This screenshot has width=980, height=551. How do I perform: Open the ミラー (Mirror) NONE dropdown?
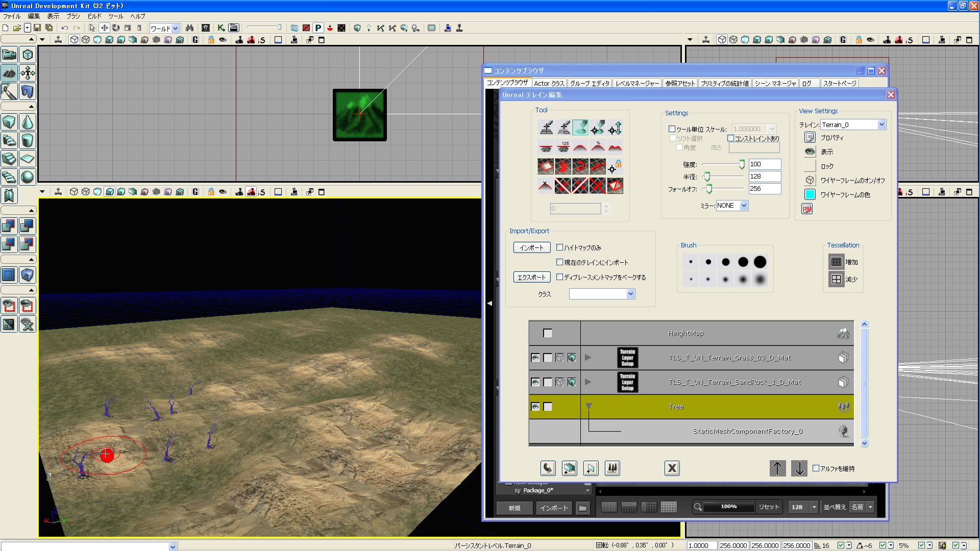click(744, 206)
